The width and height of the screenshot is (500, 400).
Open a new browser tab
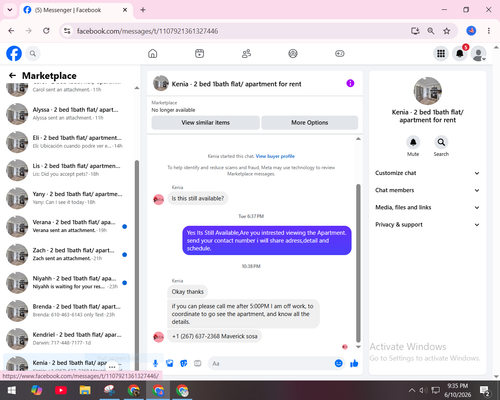pos(143,10)
